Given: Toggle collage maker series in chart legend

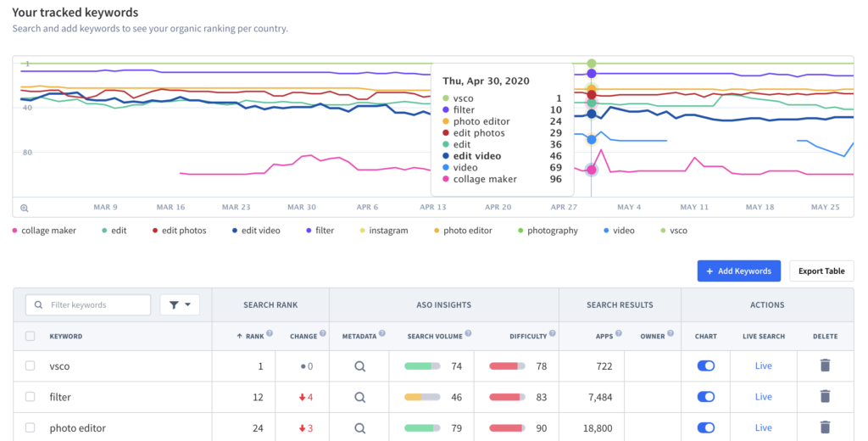Looking at the screenshot, I should click(x=48, y=231).
